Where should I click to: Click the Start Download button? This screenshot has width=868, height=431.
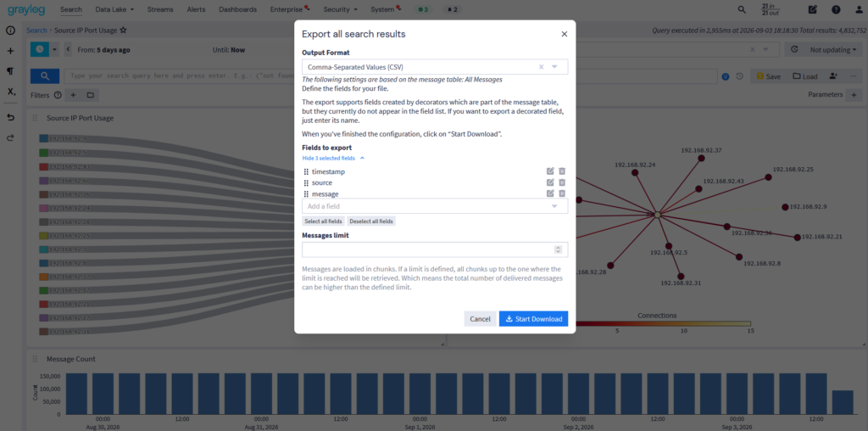click(x=534, y=318)
